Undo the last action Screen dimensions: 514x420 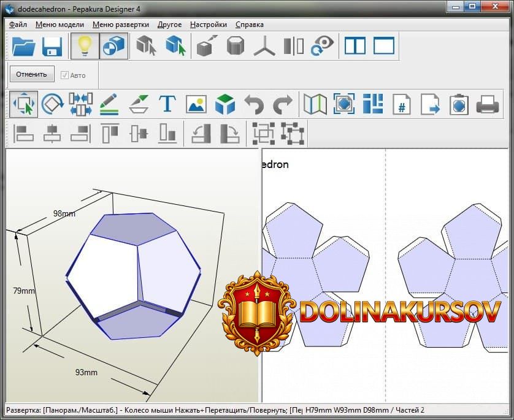[x=255, y=104]
